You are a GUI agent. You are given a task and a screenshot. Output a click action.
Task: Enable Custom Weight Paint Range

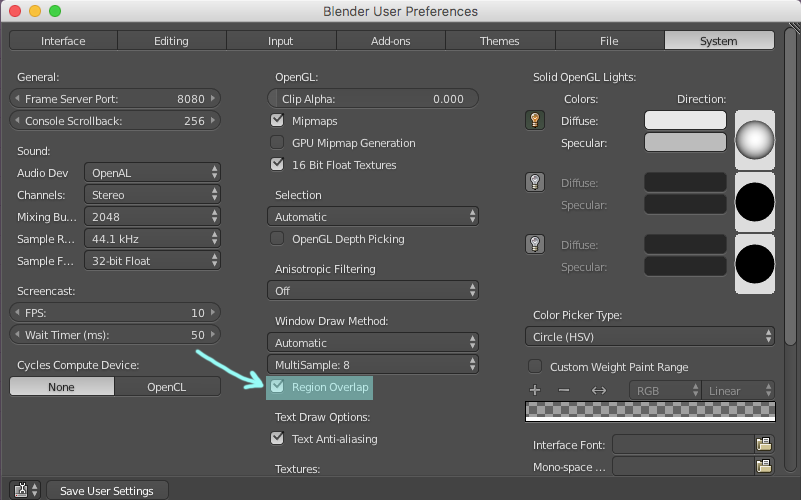click(x=535, y=367)
